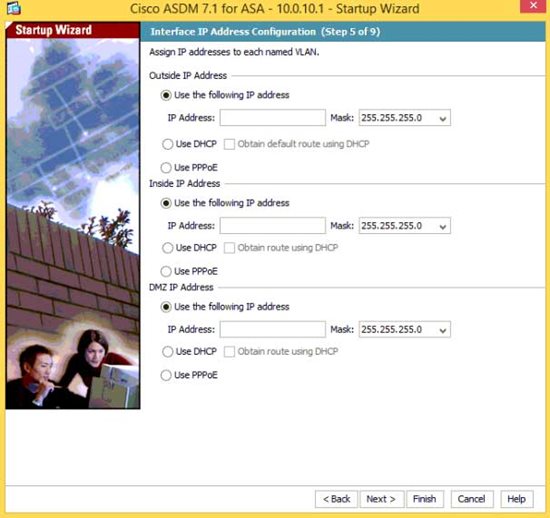Click the 'Inside IP Address' section label
This screenshot has width=550, height=518.
(x=185, y=184)
